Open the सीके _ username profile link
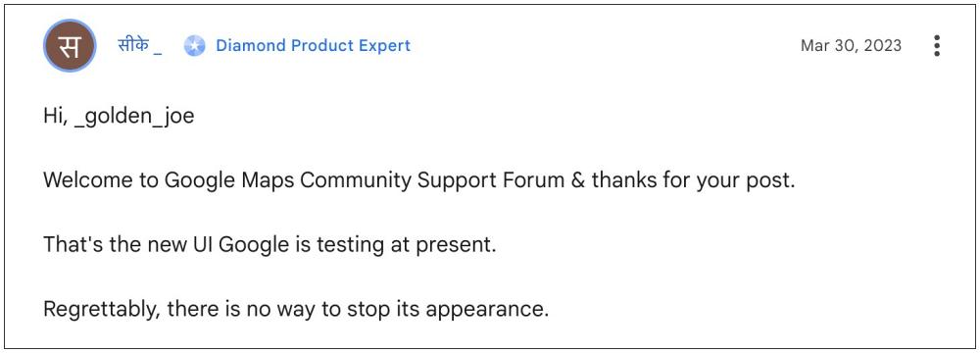Screen dimensions: 980x353 (x=140, y=45)
